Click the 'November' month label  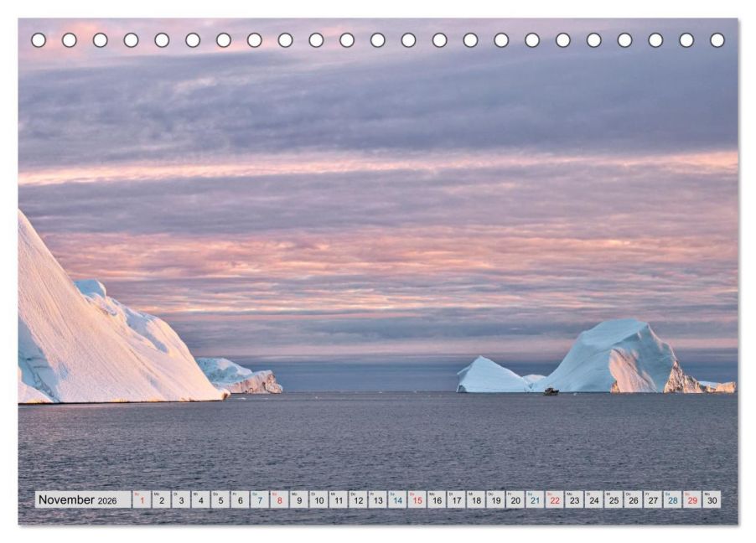[66, 499]
